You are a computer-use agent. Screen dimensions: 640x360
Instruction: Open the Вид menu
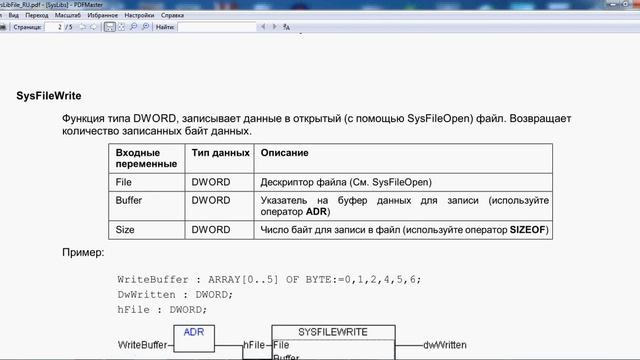click(x=13, y=16)
